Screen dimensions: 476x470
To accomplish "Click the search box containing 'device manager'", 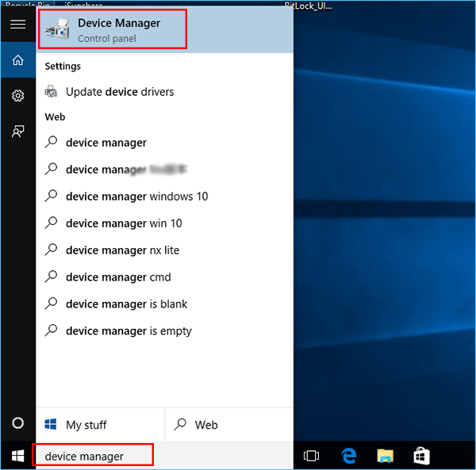I will click(93, 456).
